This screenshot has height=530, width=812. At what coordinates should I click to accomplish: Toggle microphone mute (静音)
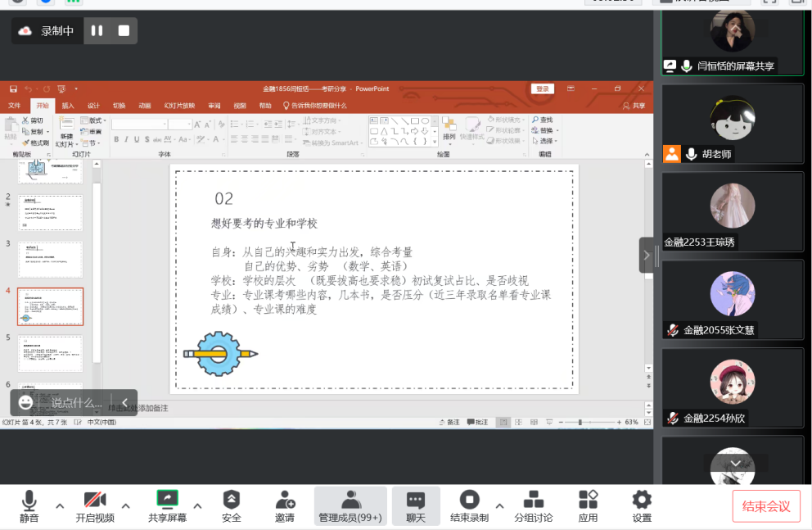(29, 500)
